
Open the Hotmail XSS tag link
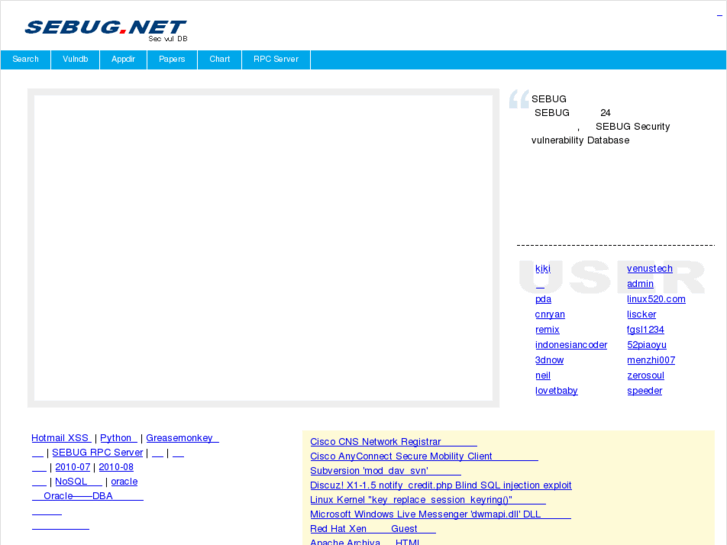click(x=61, y=438)
